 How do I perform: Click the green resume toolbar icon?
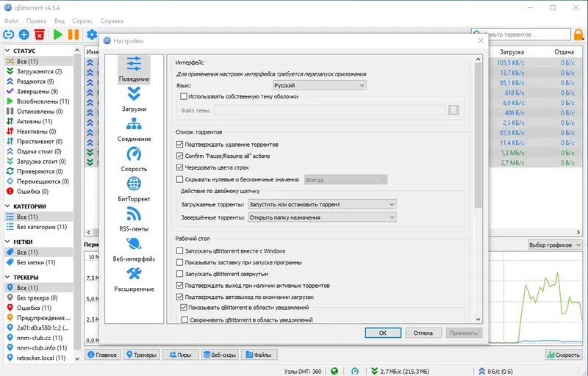point(58,35)
